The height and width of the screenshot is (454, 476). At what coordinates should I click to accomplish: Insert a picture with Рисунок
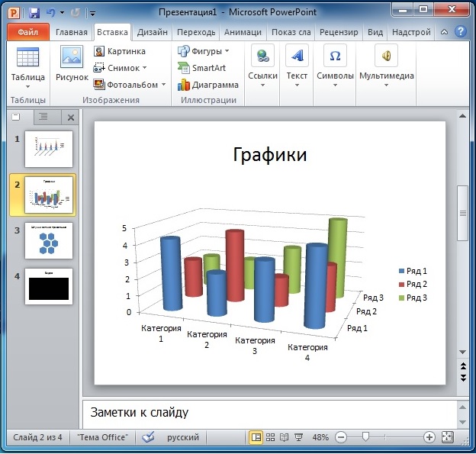[72, 63]
